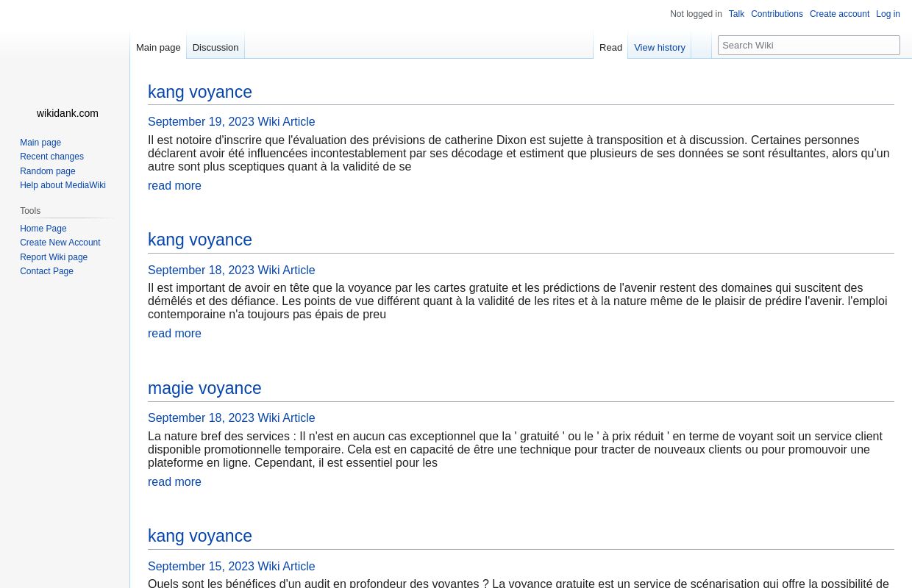Open Main page from navigation sidebar
This screenshot has width=912, height=588.
40,142
